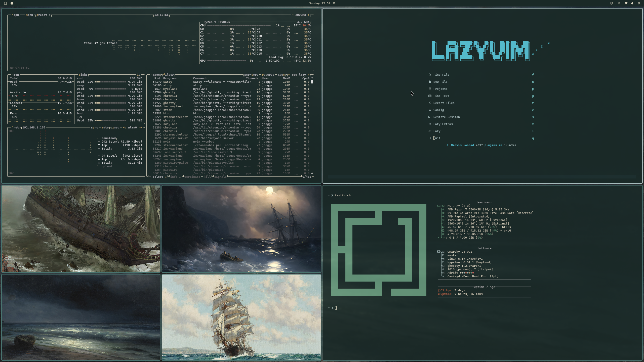Click the wlan0 network interface selector
This screenshot has width=644, height=362.
coord(132,127)
